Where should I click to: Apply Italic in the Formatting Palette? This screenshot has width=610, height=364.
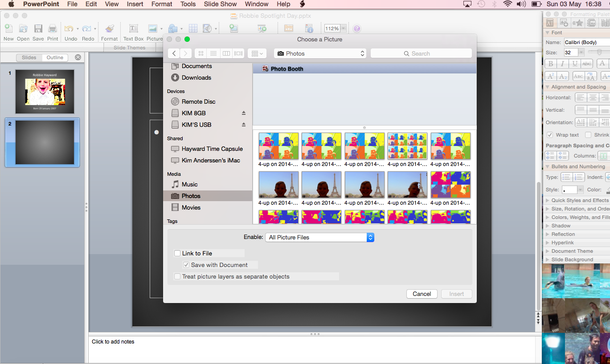(x=563, y=64)
